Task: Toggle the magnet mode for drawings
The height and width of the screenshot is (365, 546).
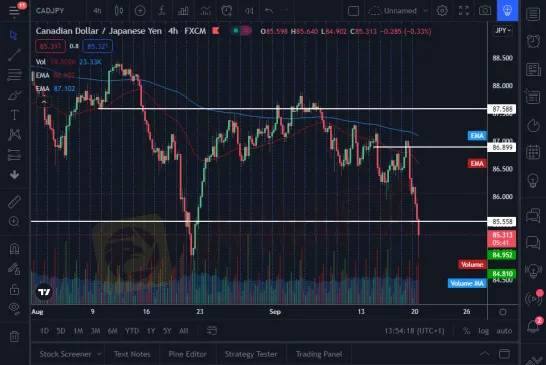Action: tap(14, 249)
